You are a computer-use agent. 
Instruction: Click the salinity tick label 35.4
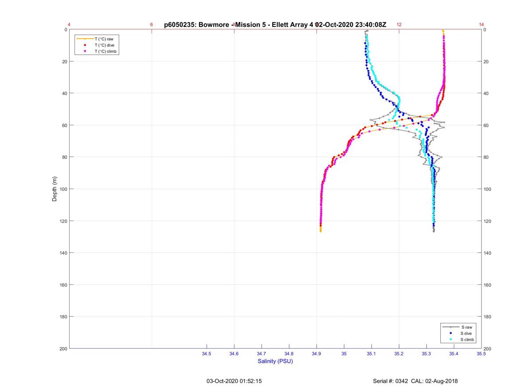click(454, 354)
